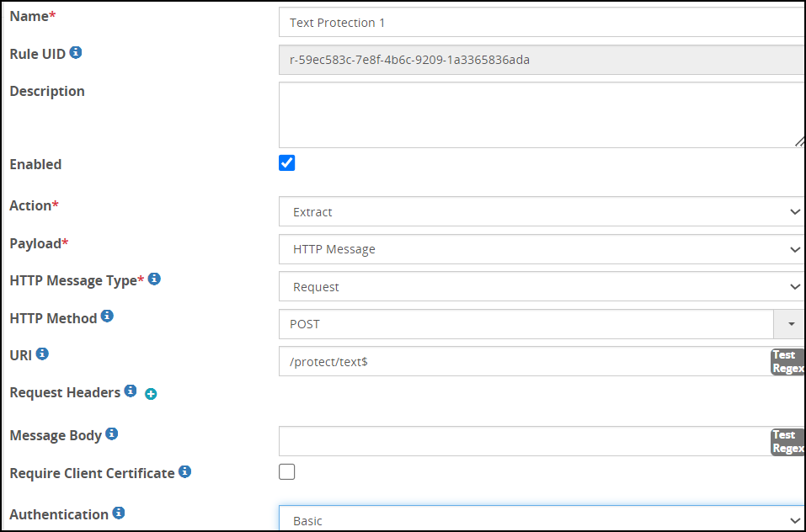Image resolution: width=806 pixels, height=532 pixels.
Task: Click Test Regex button for URI
Action: coord(788,361)
